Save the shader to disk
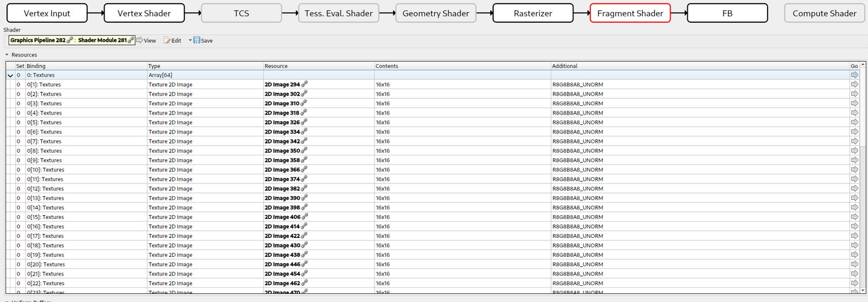This screenshot has width=868, height=302. pos(203,40)
